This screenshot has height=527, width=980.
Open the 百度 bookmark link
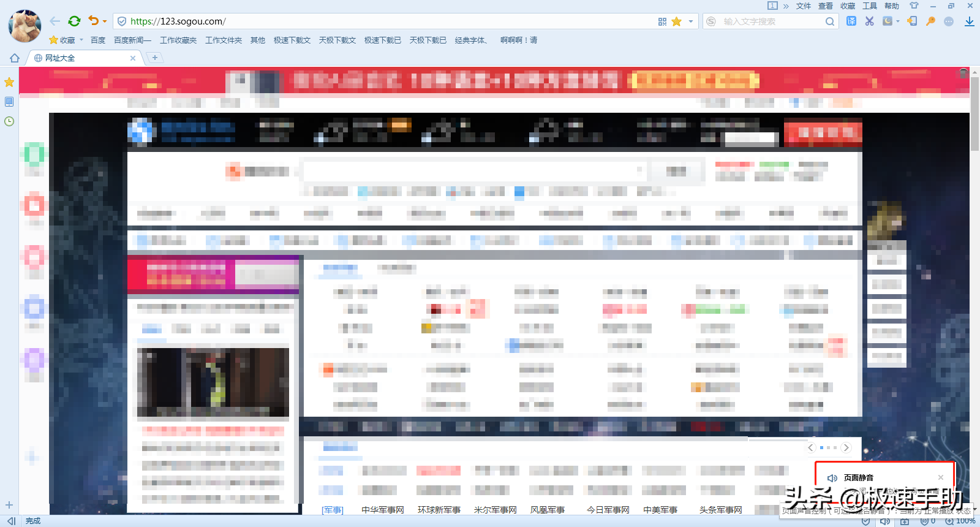click(98, 40)
